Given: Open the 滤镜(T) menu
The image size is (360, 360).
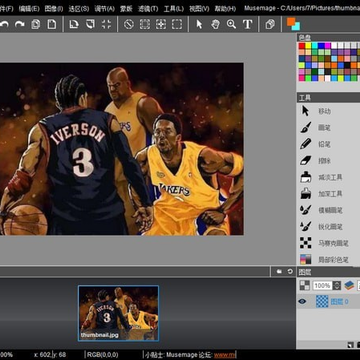Looking at the screenshot, I should coord(148,8).
